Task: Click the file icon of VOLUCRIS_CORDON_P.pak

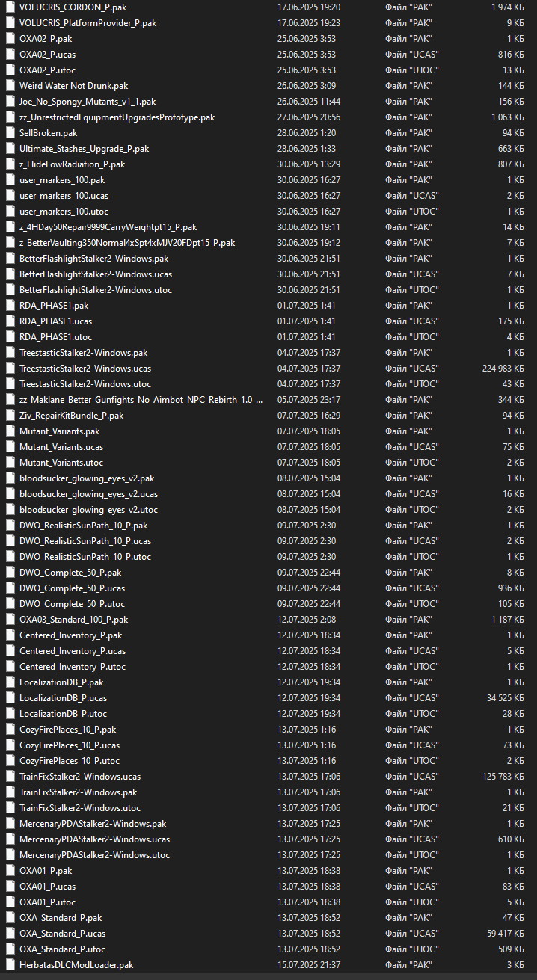Action: coord(10,7)
